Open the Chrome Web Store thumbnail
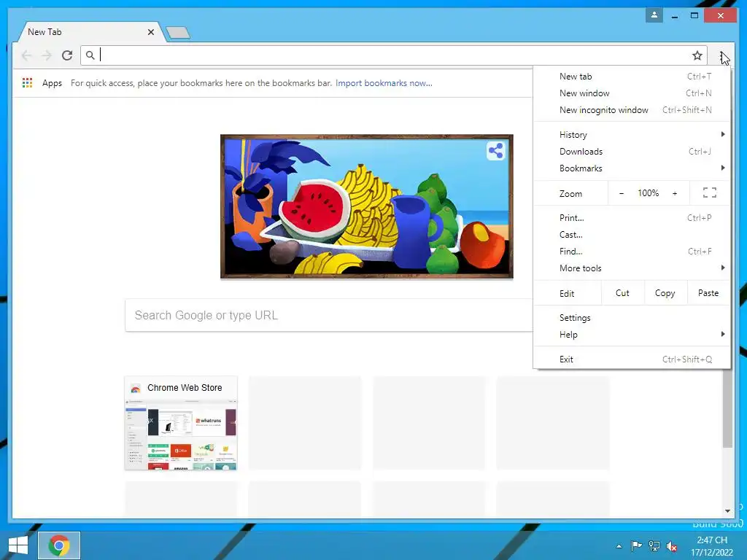Screen dimensions: 747x560 [181, 423]
